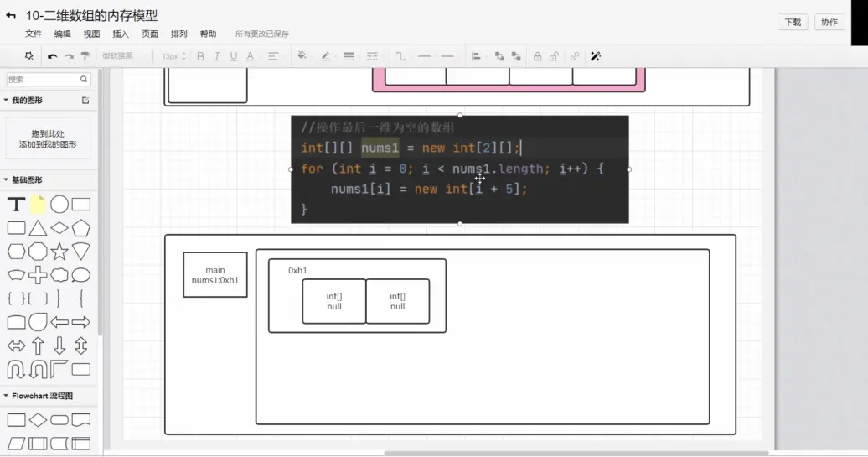The height and width of the screenshot is (457, 868).
Task: Select the flowchart document shape
Action: coord(80,420)
